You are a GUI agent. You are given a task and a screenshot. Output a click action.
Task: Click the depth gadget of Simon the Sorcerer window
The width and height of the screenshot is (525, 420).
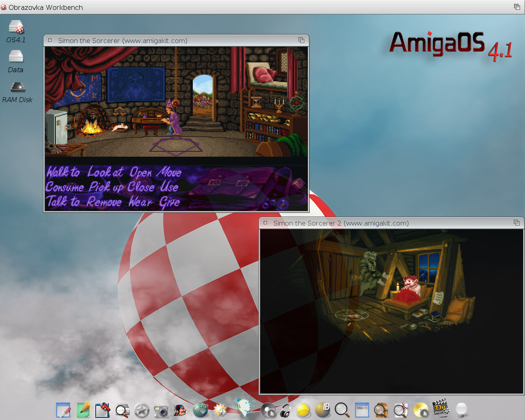pyautogui.click(x=301, y=40)
